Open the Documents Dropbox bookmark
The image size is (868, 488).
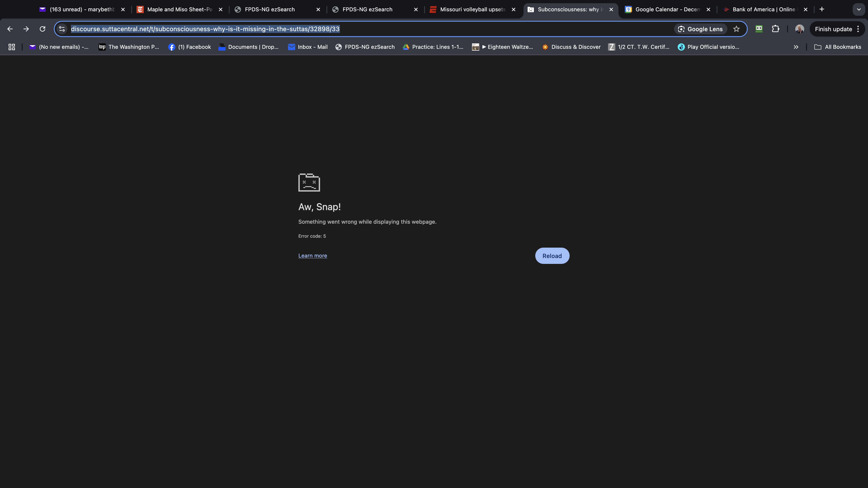click(x=249, y=47)
